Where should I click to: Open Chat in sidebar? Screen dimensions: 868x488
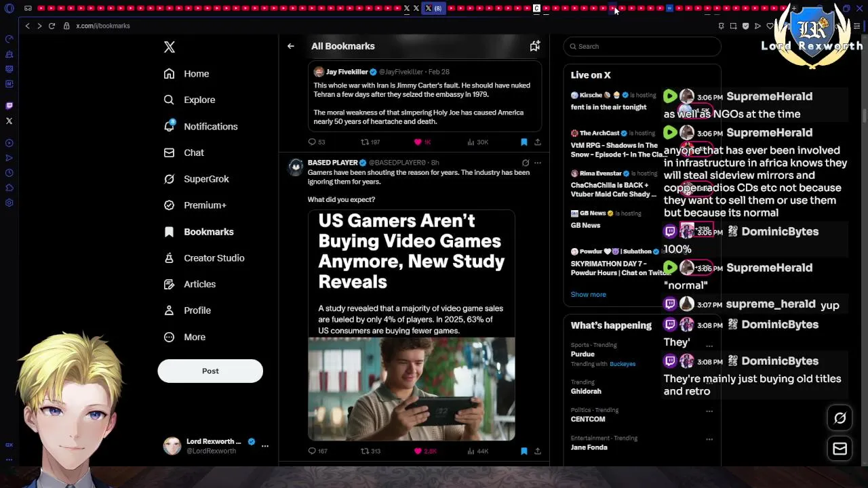click(x=184, y=152)
